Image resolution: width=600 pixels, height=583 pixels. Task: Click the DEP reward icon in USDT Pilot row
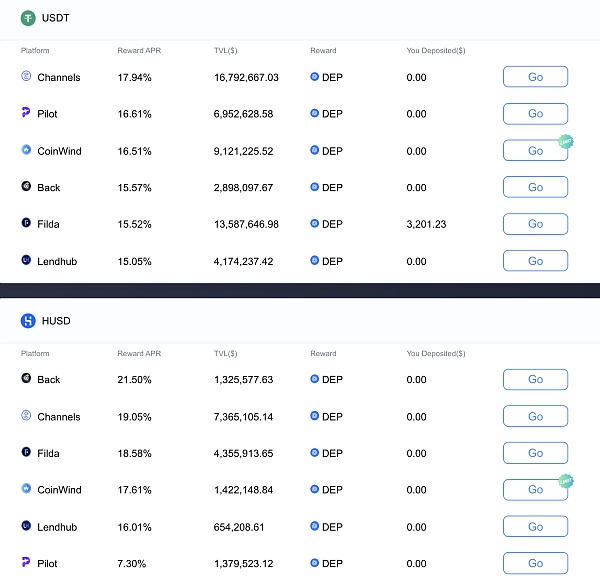click(x=315, y=113)
